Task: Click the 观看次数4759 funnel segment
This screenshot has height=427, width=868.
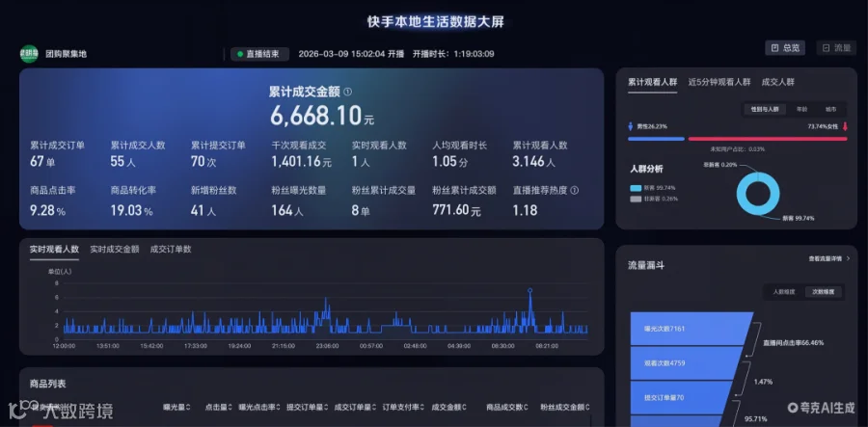Action: (x=688, y=363)
